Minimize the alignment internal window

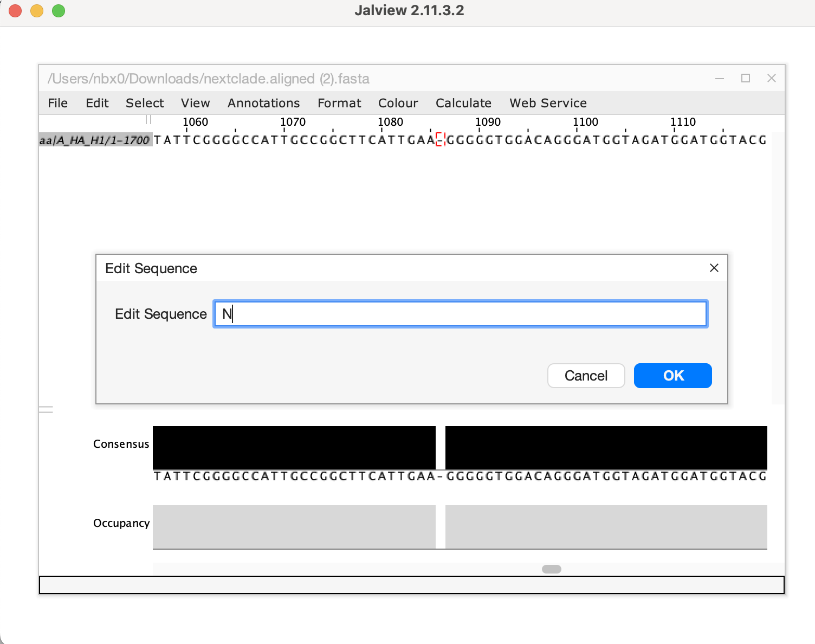[720, 79]
